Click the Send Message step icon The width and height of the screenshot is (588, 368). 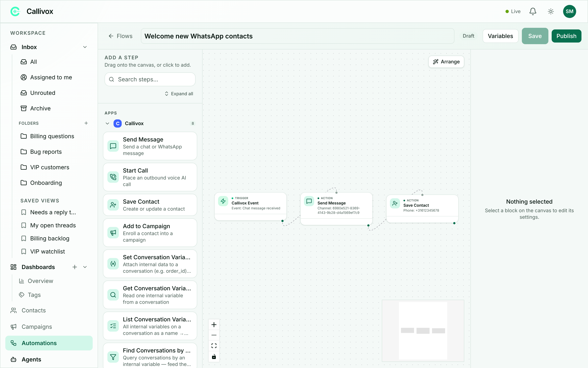(x=113, y=146)
